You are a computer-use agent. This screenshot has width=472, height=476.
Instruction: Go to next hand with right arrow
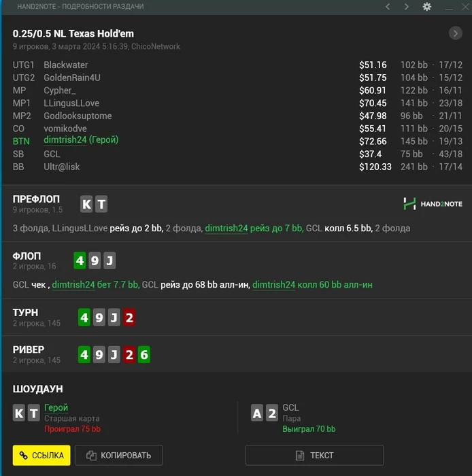(407, 7)
